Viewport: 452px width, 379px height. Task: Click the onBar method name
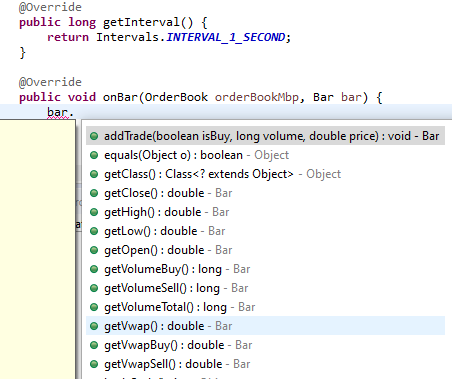(120, 97)
